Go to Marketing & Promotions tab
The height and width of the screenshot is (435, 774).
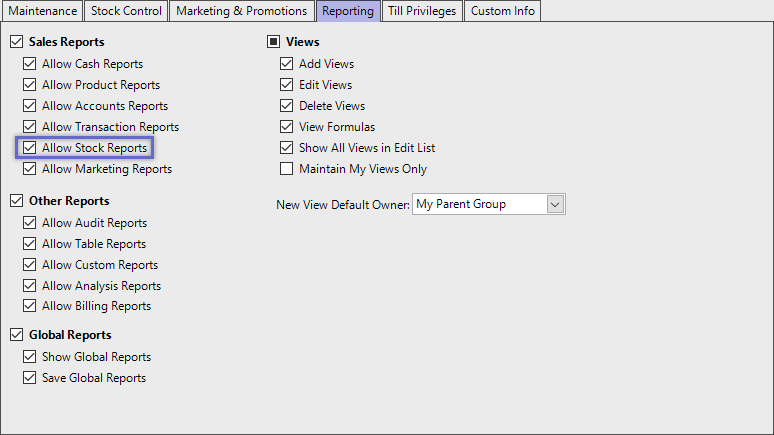click(240, 11)
